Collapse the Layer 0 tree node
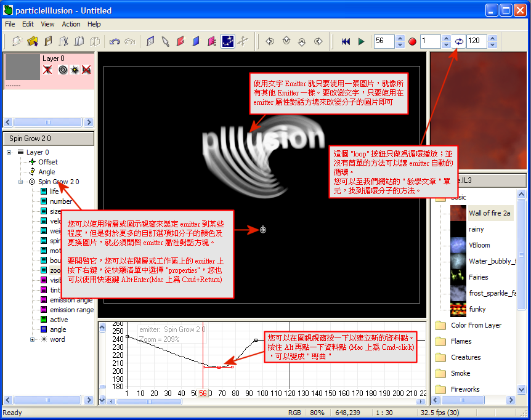This screenshot has width=531, height=420. [10, 152]
